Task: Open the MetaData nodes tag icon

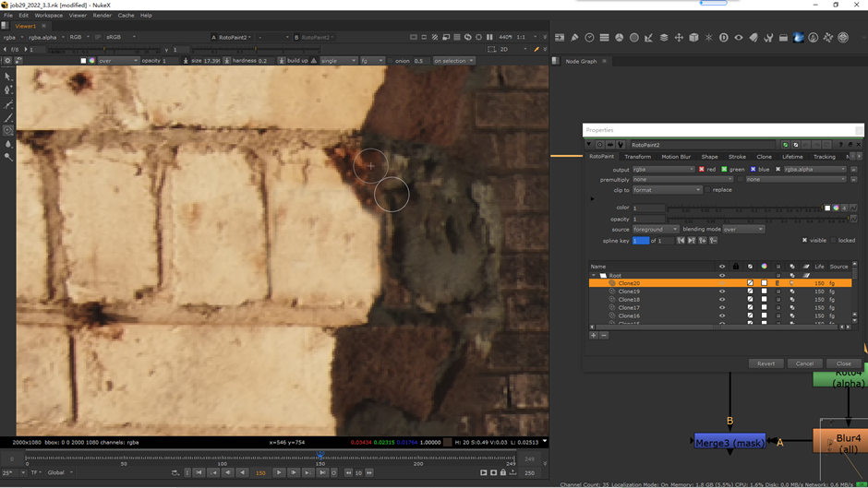Action: pos(753,38)
